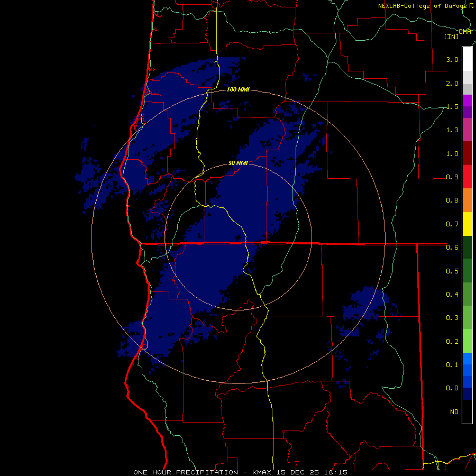Viewport: 476px width, 476px height.
Task: Click the lightest blue swatch above 0.1
Action: tap(467, 359)
